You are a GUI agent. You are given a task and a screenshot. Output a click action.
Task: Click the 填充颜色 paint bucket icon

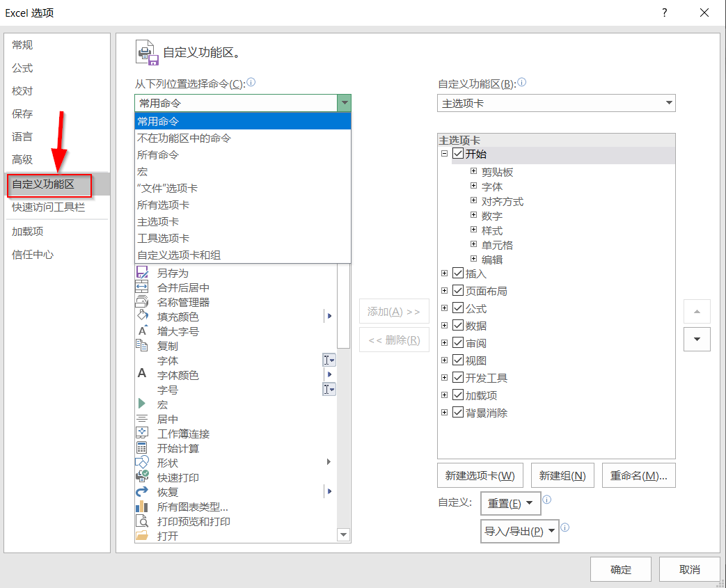coord(142,316)
